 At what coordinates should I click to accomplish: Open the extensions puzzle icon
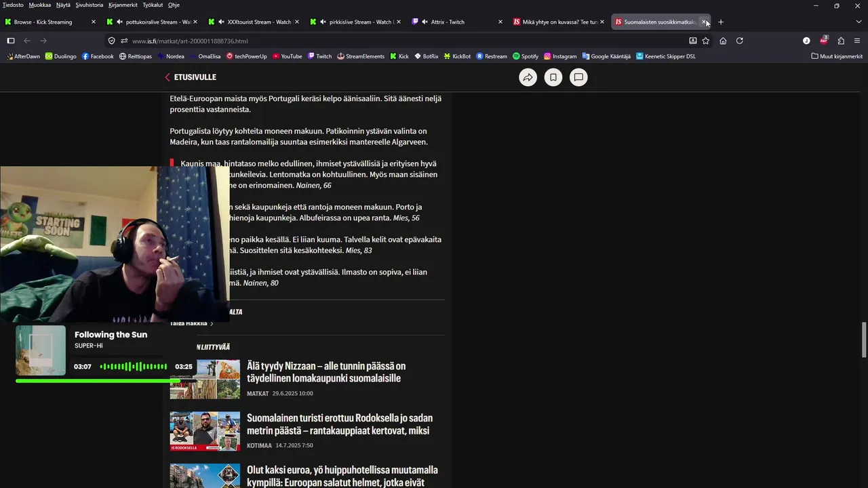pos(841,41)
